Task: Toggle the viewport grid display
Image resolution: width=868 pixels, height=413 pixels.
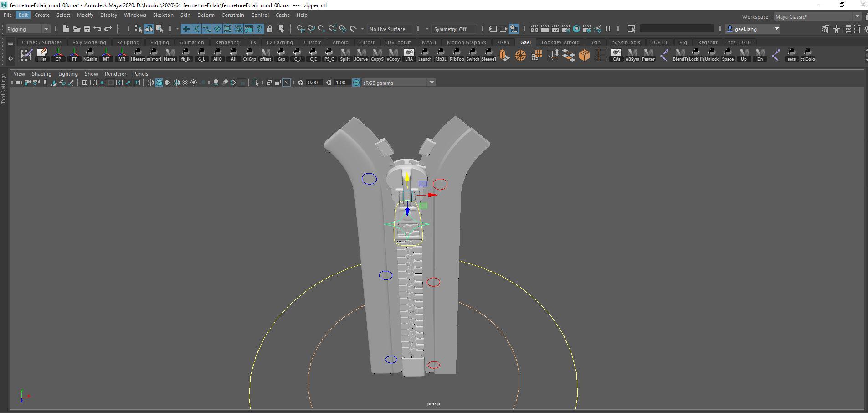Action: (x=84, y=83)
